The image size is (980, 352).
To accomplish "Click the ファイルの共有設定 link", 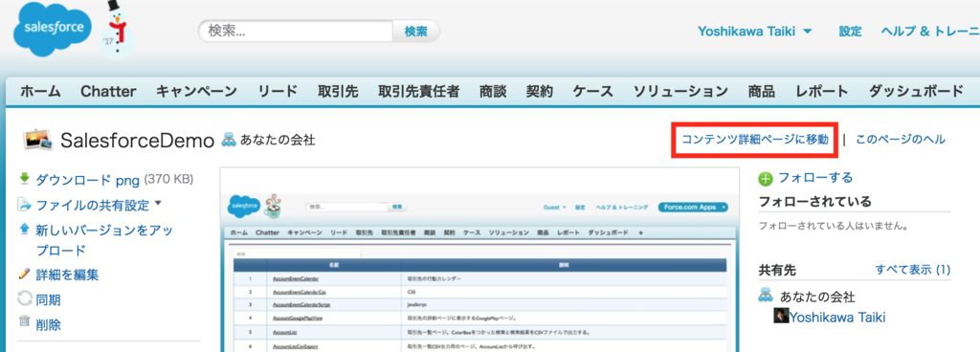I will pyautogui.click(x=93, y=204).
